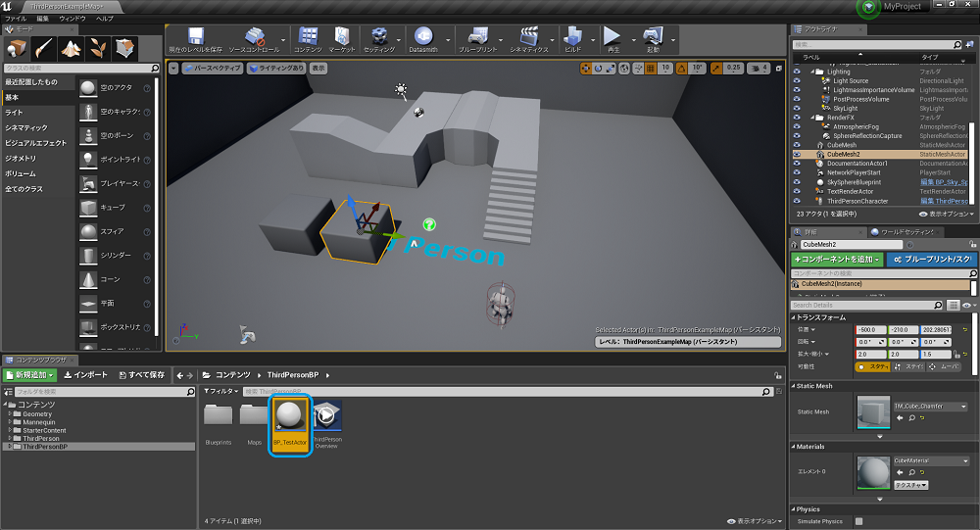Collapse the Transform section
Screen dimensions: 980x530
pos(794,317)
